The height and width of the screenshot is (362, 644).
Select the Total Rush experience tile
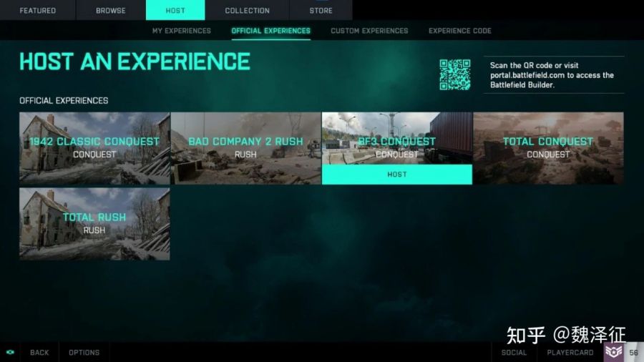(x=94, y=223)
